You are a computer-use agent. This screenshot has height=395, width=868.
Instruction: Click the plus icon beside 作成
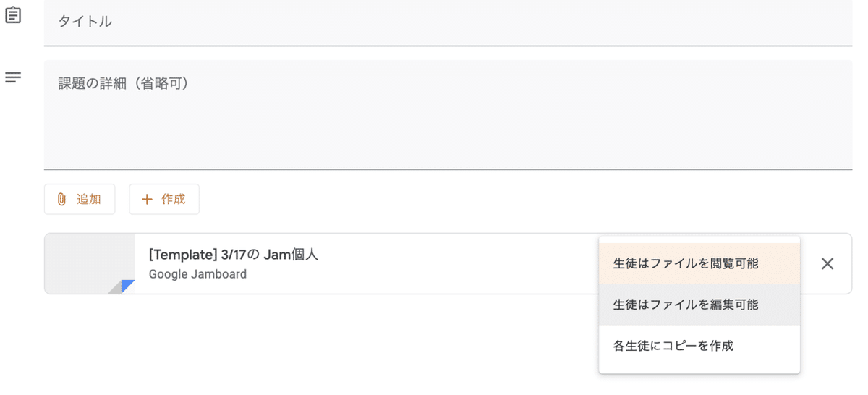point(147,199)
